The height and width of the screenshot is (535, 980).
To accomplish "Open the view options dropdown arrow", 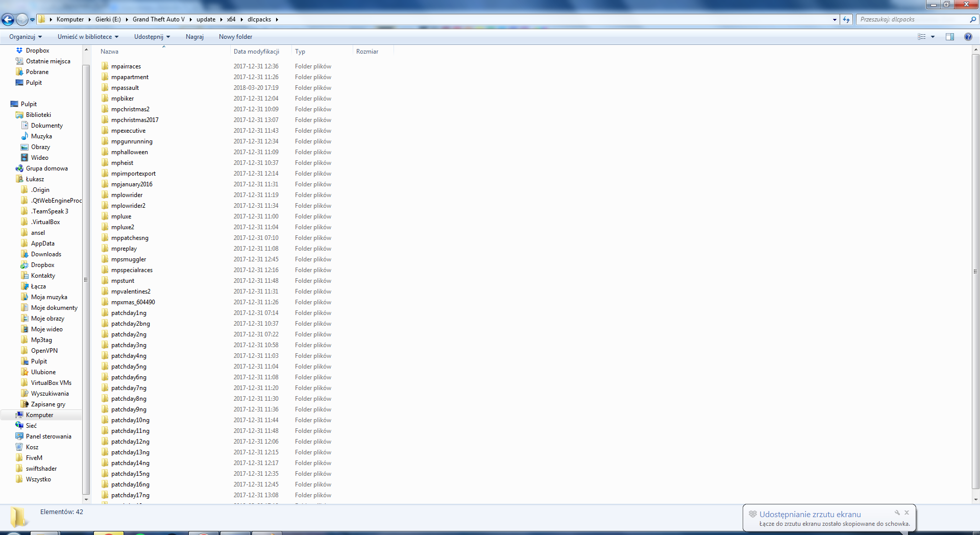I will pyautogui.click(x=933, y=37).
